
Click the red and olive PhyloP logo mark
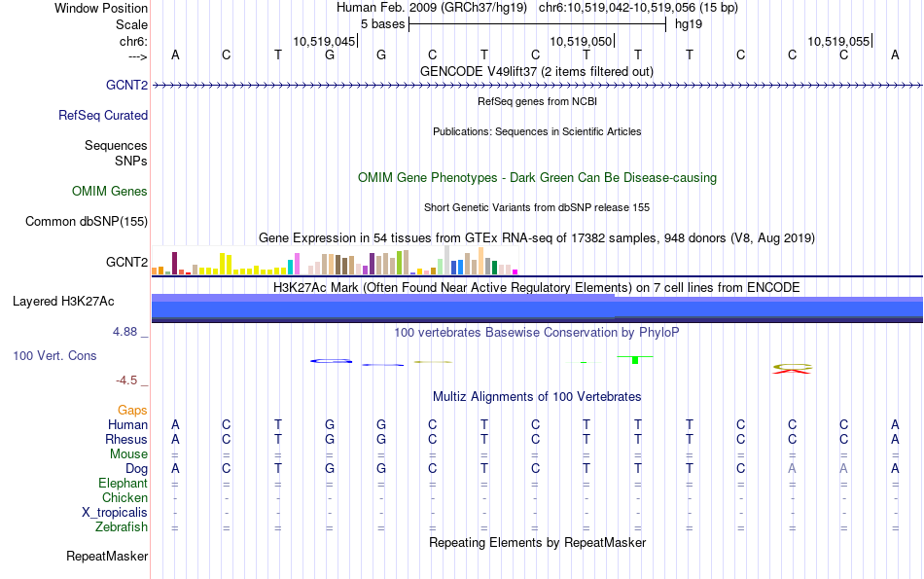click(x=792, y=369)
